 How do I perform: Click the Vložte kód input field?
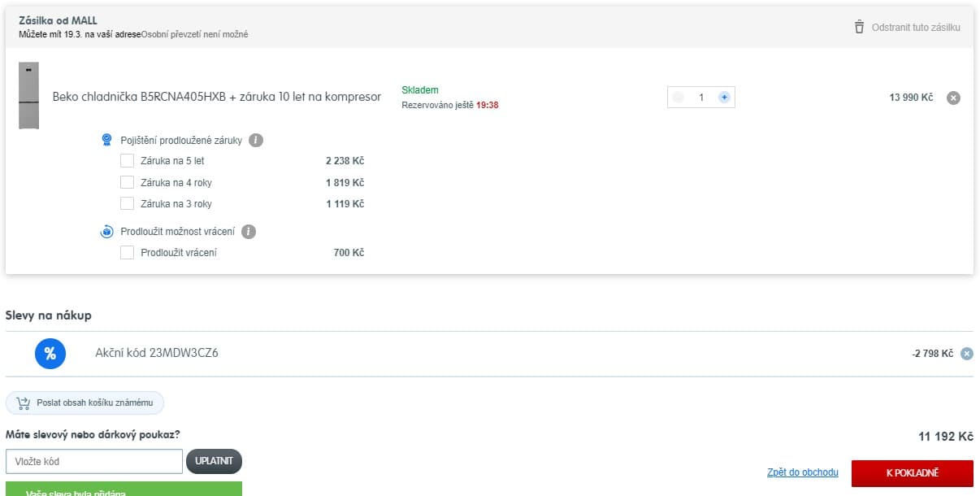pos(94,461)
